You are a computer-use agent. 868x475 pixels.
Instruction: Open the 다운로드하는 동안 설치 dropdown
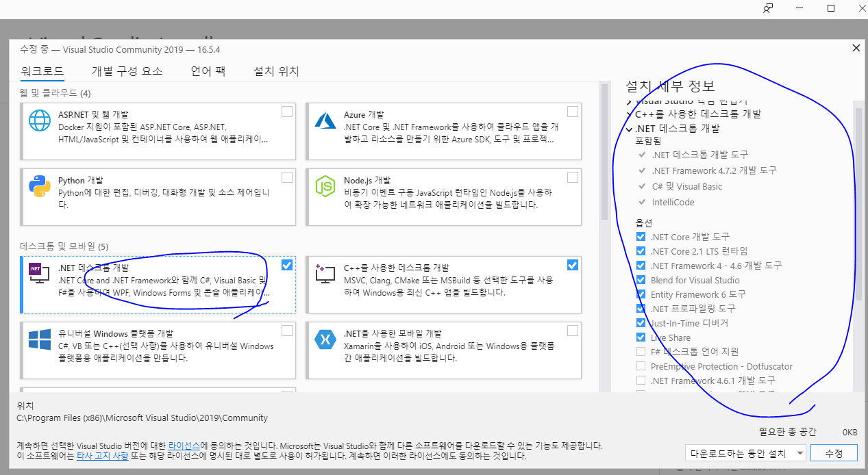(745, 453)
